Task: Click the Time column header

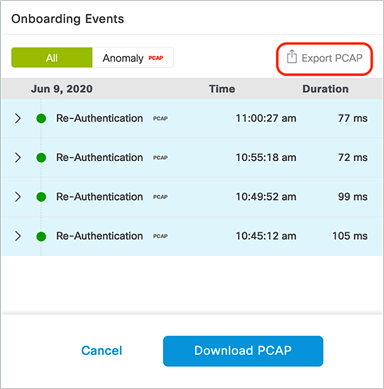Action: click(x=222, y=89)
